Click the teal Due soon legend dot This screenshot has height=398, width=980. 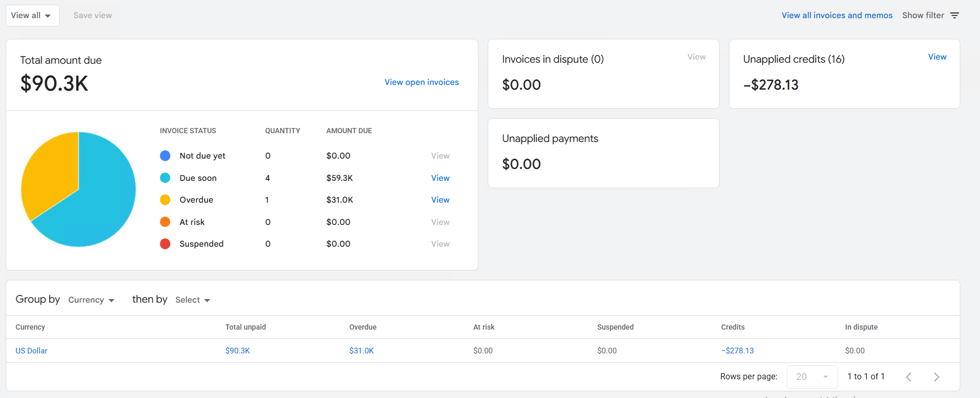coord(165,178)
